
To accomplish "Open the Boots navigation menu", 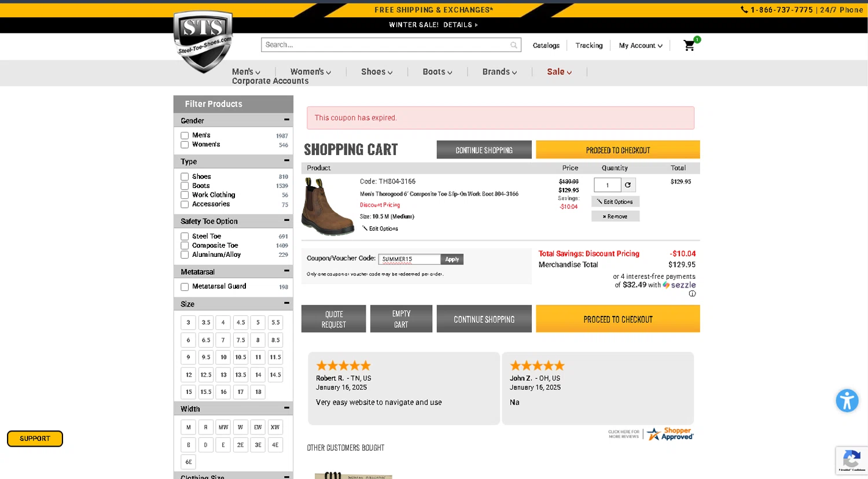I will [x=437, y=72].
